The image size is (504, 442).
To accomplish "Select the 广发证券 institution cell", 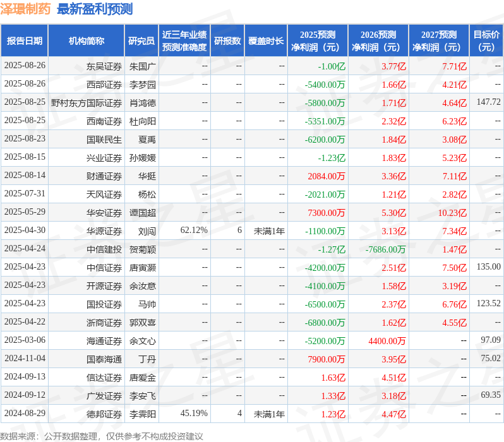I will pos(86,396).
